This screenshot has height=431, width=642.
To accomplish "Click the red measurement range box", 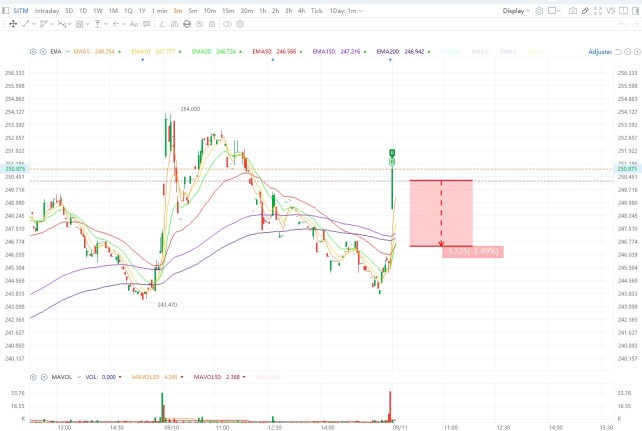I will tap(441, 213).
